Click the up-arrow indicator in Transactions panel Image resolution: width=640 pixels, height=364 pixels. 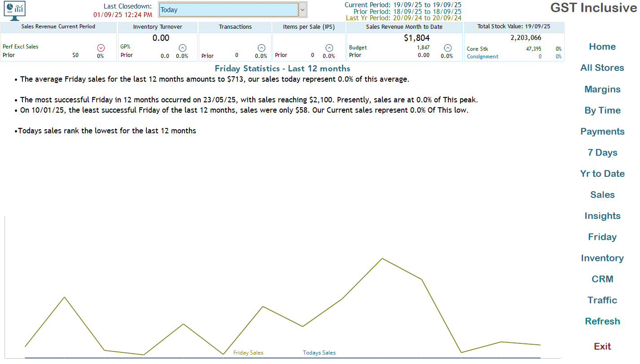pos(261,48)
